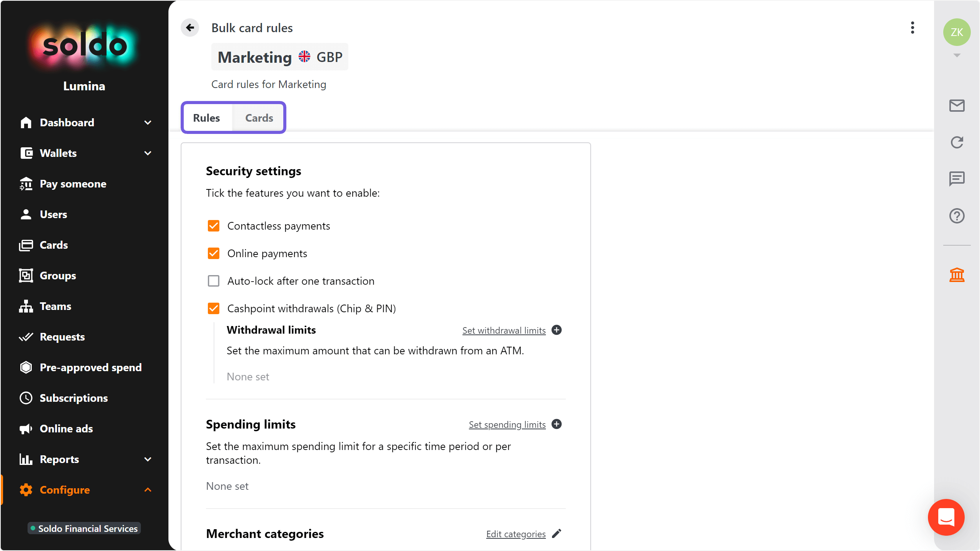Enable Auto-lock after one transaction checkbox
Screen dimensions: 980x551
[214, 281]
